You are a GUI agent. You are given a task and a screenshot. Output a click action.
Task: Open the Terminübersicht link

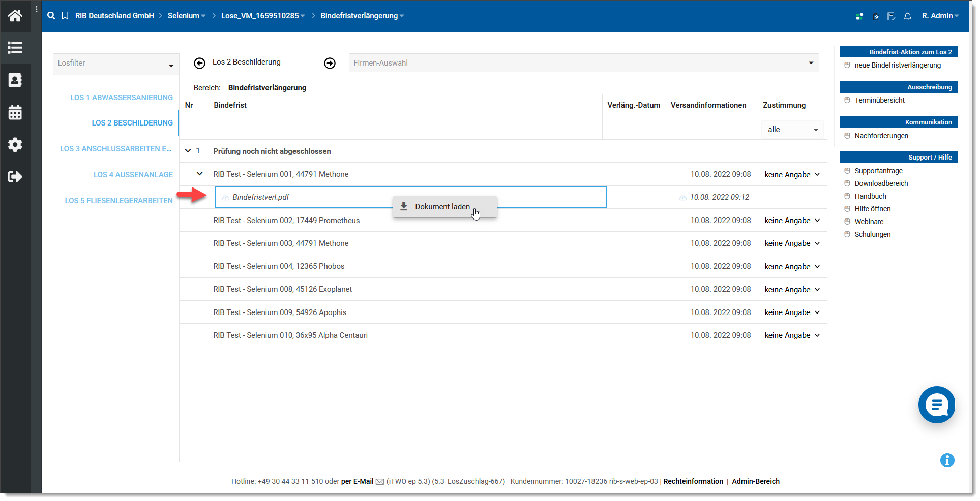click(879, 100)
